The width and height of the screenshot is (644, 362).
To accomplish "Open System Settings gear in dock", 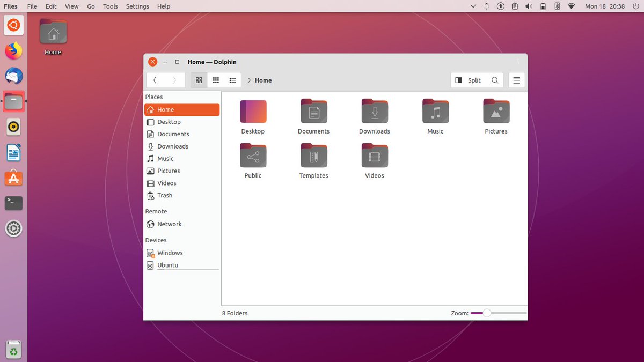I will tap(13, 229).
